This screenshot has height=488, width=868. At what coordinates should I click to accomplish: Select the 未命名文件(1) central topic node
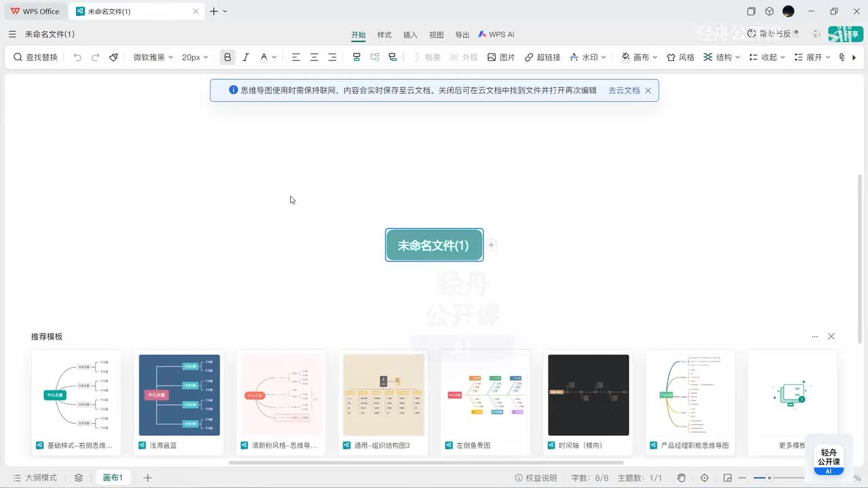point(434,245)
